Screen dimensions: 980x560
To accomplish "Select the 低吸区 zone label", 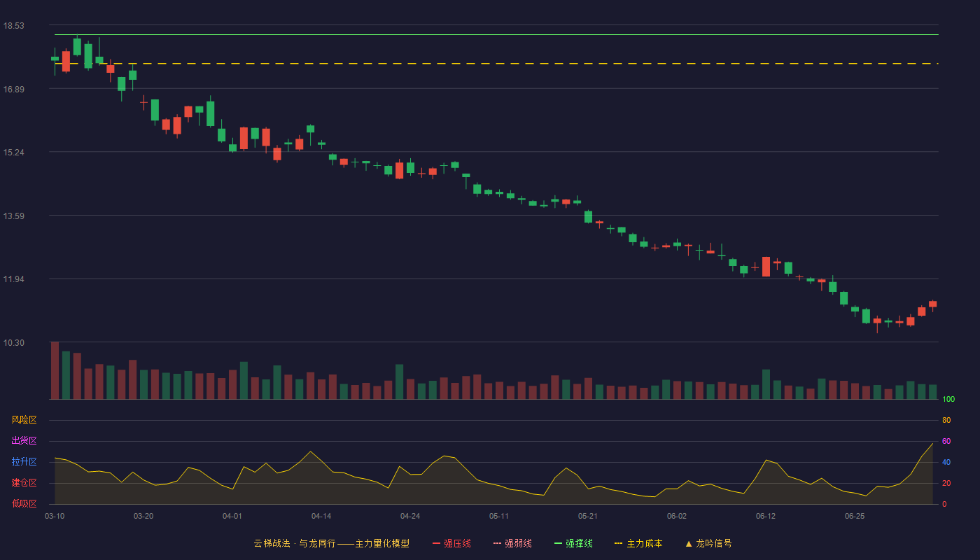I will tap(24, 503).
